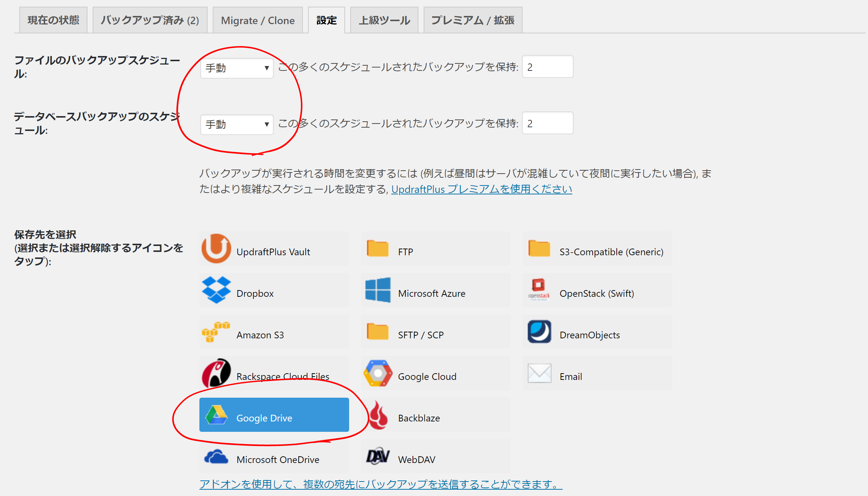This screenshot has height=496, width=868.
Task: Click the Rackspace Cloud Files logo icon
Action: click(x=216, y=373)
